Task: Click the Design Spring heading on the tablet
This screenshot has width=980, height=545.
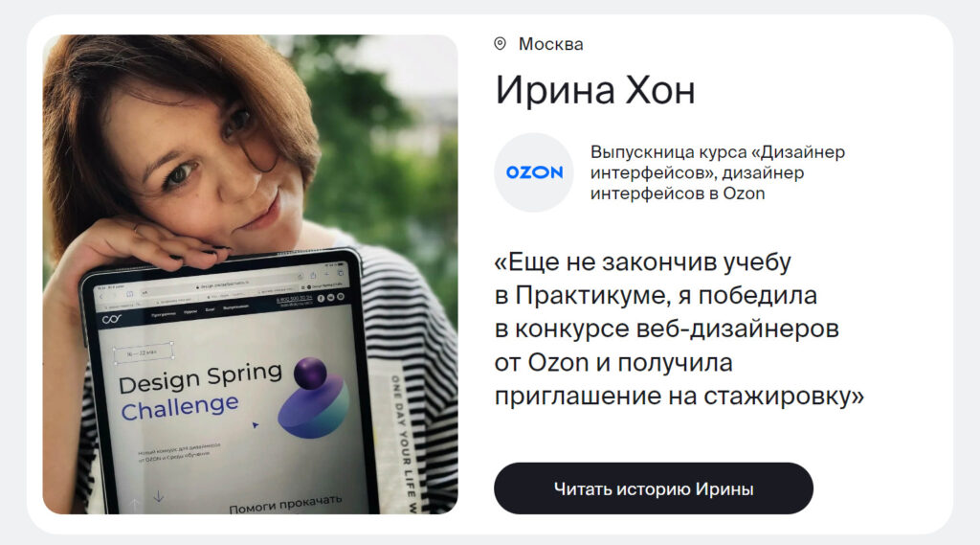Action: (201, 378)
